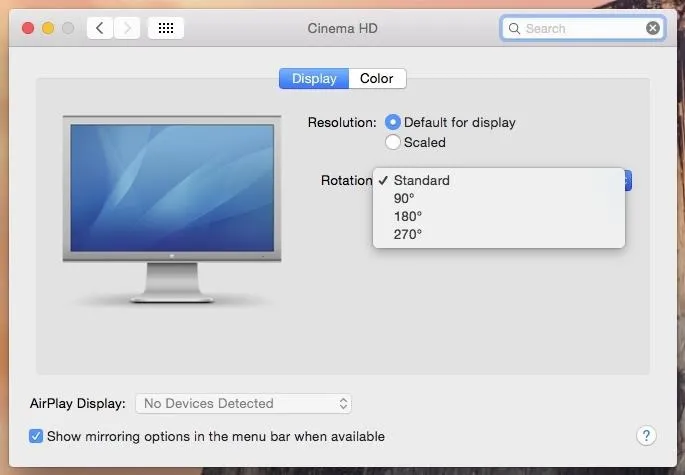Viewport: 685px width, 475px height.
Task: Click the 'Resolution:' label
Action: (x=342, y=122)
